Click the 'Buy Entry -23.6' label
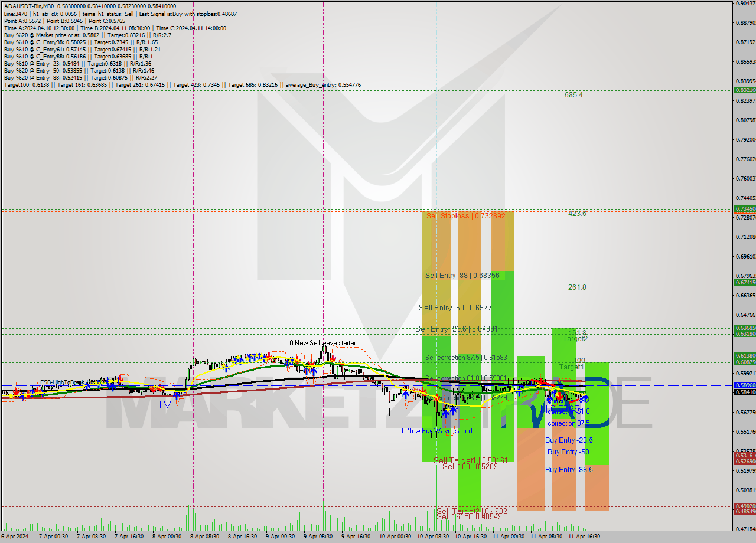This screenshot has width=756, height=543. (569, 440)
